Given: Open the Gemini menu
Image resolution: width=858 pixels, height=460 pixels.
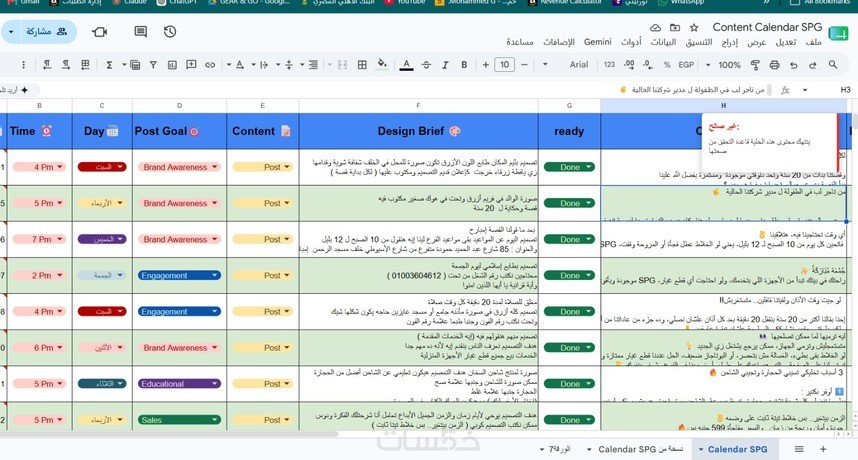Looking at the screenshot, I should (598, 42).
